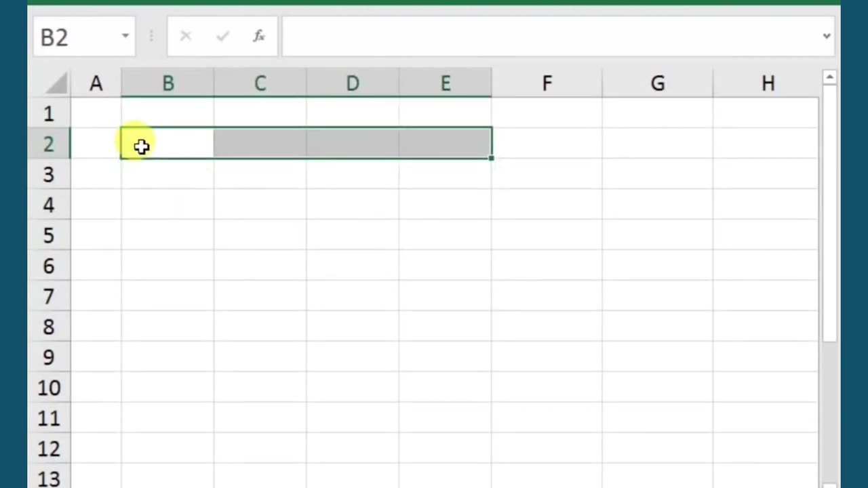This screenshot has width=868, height=488.
Task: Click cell F5
Action: 547,235
